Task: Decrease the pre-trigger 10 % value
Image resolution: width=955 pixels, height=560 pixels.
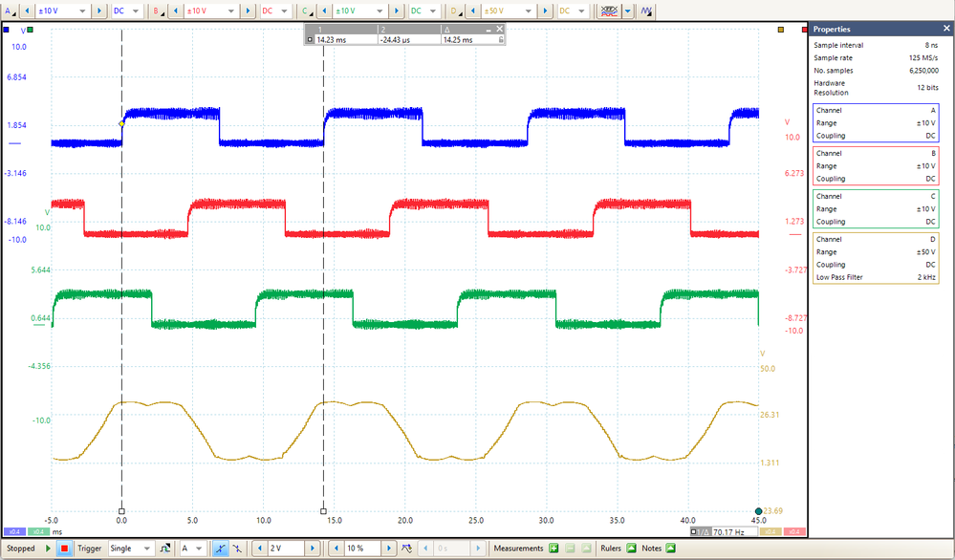Action: (x=335, y=549)
